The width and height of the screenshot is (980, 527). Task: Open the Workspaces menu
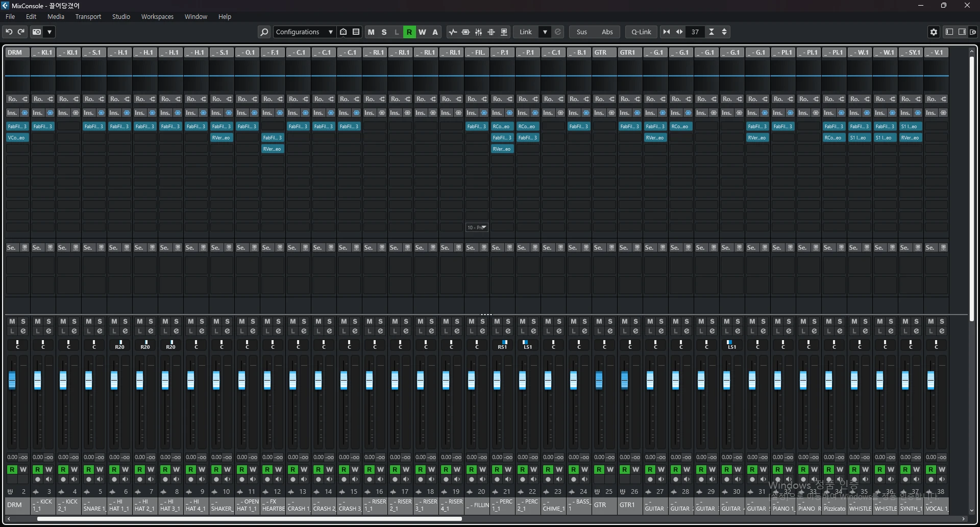[157, 16]
